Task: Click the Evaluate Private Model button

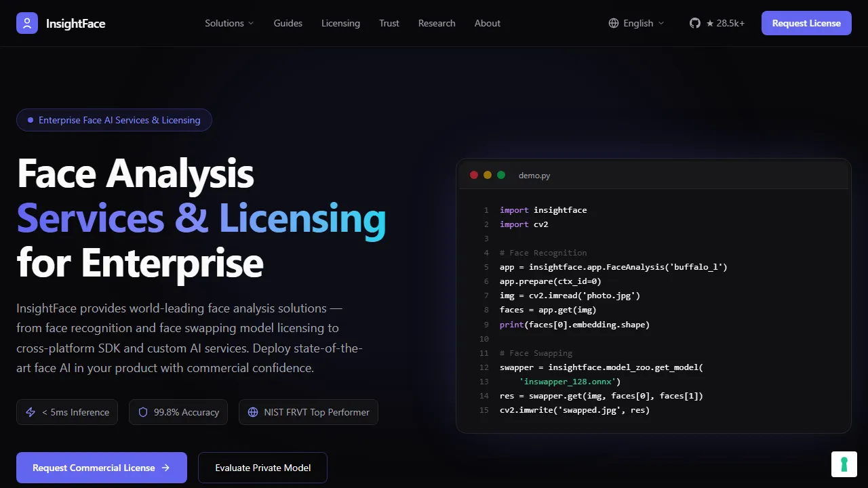Action: coord(263,468)
